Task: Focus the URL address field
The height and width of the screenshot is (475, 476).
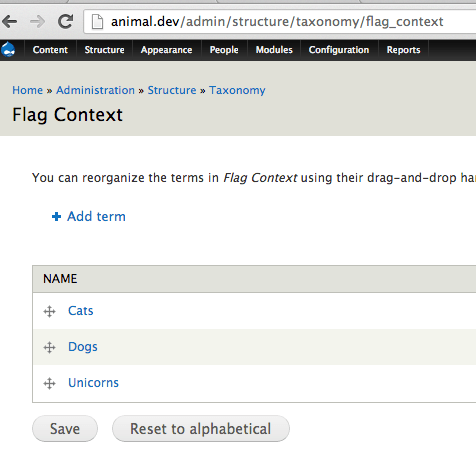Action: (x=279, y=22)
